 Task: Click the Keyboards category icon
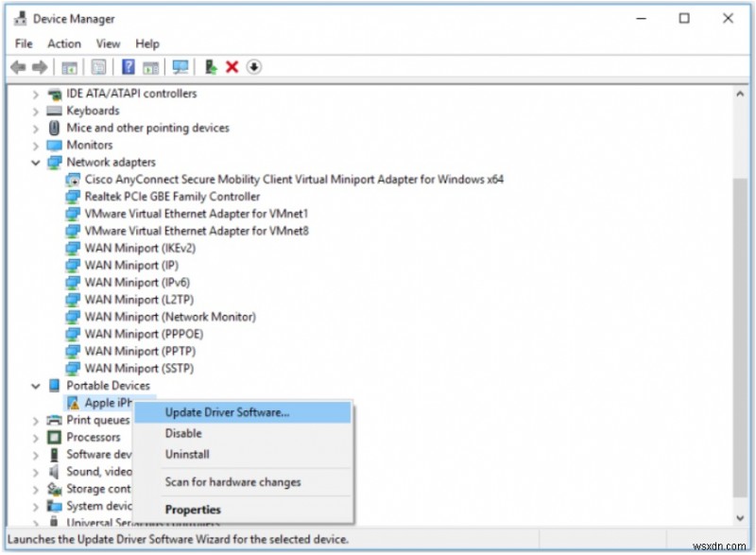(x=55, y=111)
